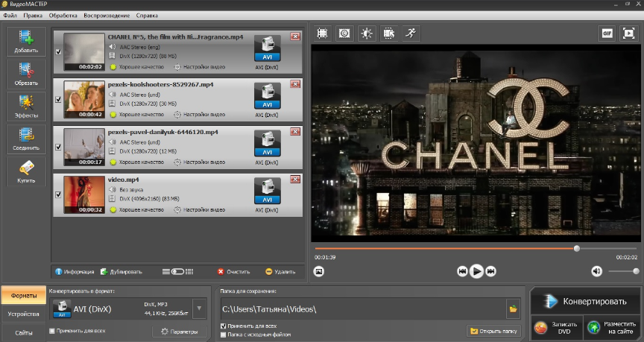Viewport: 644px width, 342px height.
Task: Remove video.mp4 with red X
Action: click(x=295, y=180)
